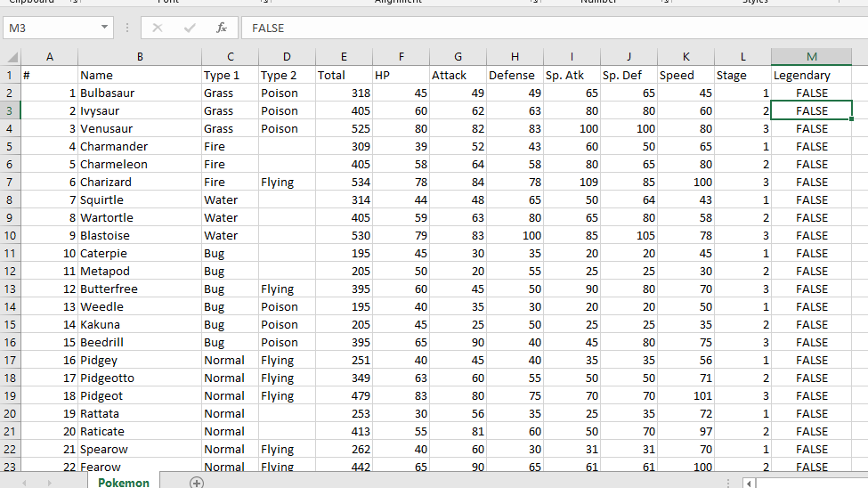Image resolution: width=868 pixels, height=488 pixels.
Task: Click the formula bar containing FALSE
Action: click(x=555, y=28)
